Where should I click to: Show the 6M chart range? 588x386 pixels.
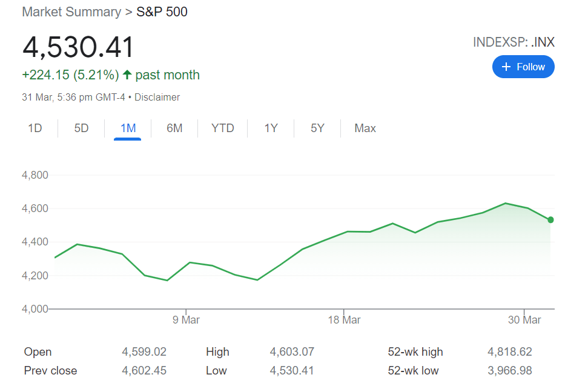(174, 128)
